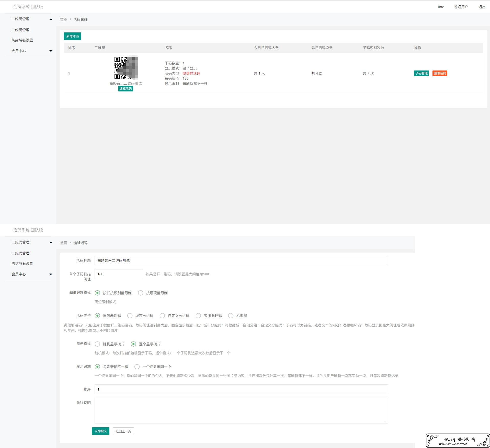The height and width of the screenshot is (448, 490).
Task: Open 二维码管理 submenu item in top sidebar
Action: coord(20,30)
